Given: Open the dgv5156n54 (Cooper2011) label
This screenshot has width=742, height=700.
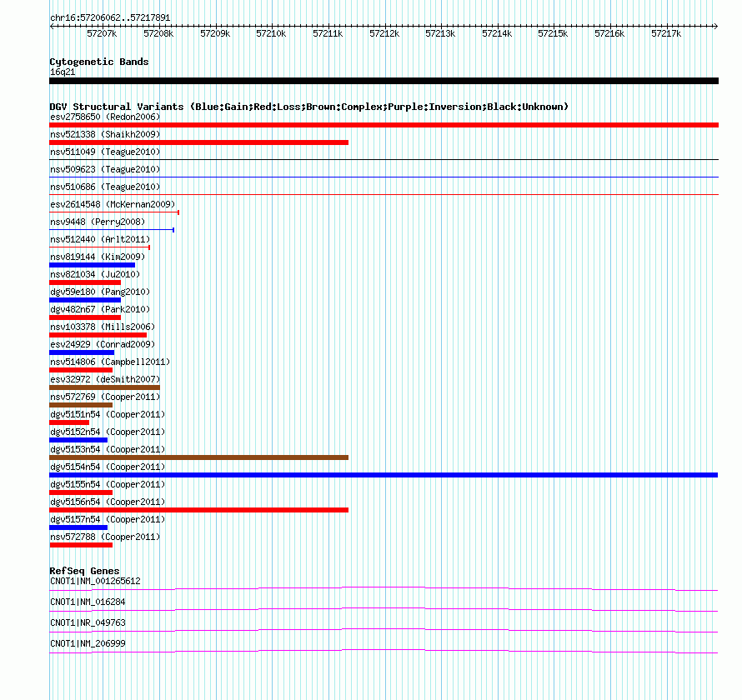Looking at the screenshot, I should click(108, 502).
